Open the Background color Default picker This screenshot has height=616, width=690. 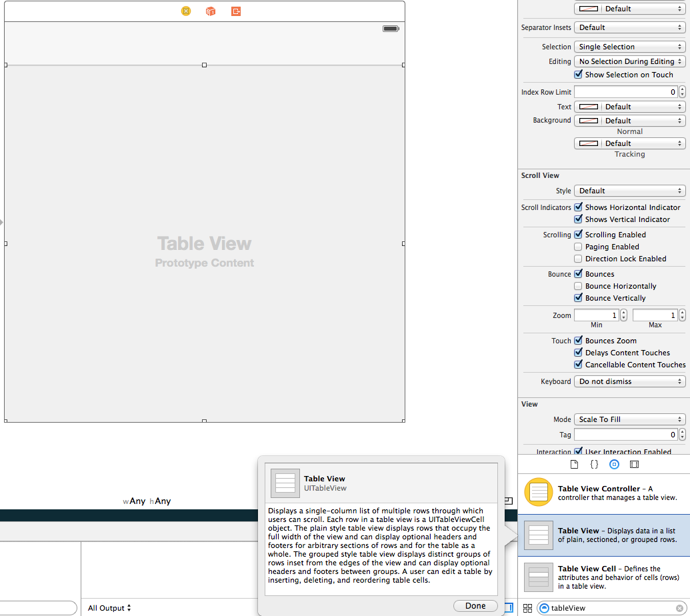click(629, 121)
